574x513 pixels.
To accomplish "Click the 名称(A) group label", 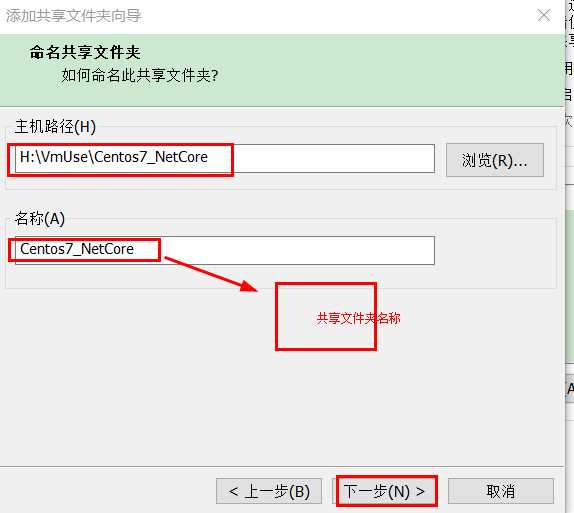I will click(x=40, y=219).
